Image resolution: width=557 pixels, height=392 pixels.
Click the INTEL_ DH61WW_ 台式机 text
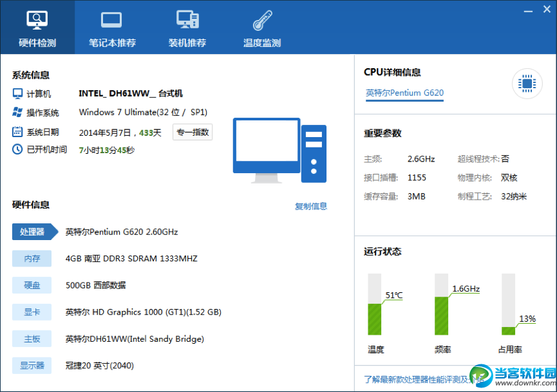131,93
